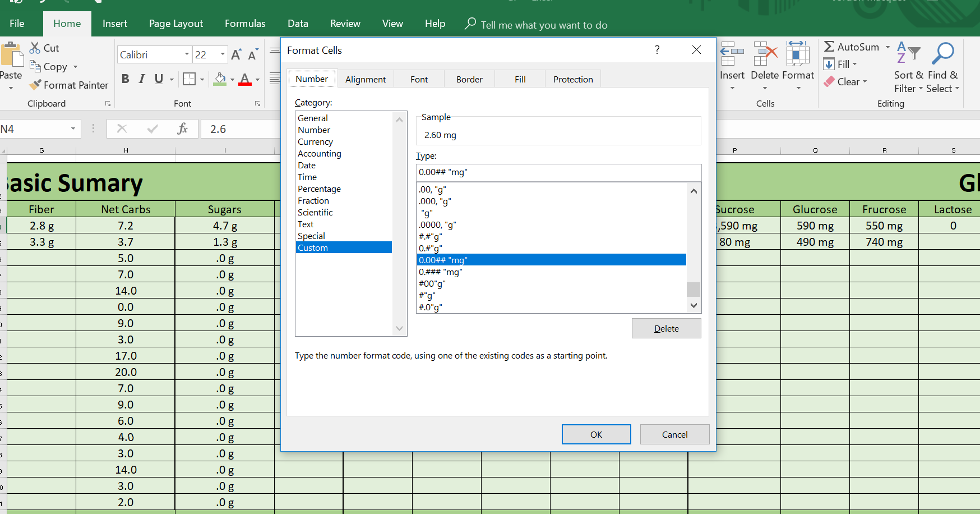Click the Delete format button
The width and height of the screenshot is (980, 514).
666,328
